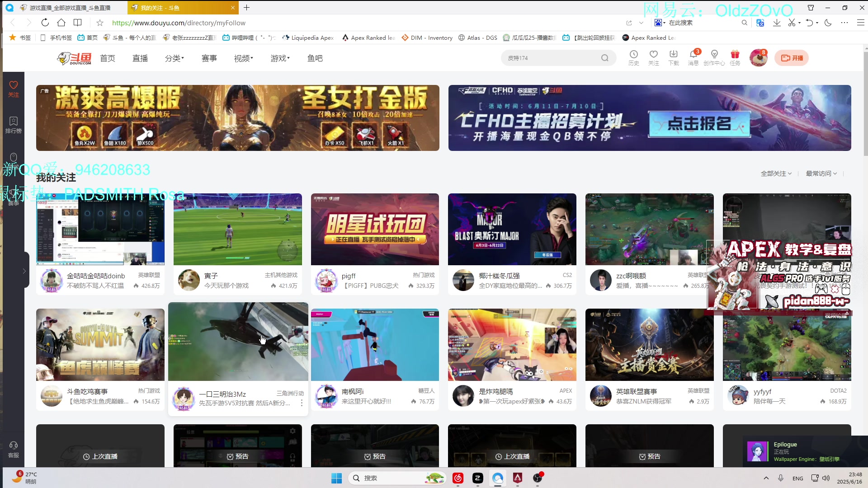868x488 pixels.
Task: Go to 首页 in site navigation
Action: [x=108, y=58]
